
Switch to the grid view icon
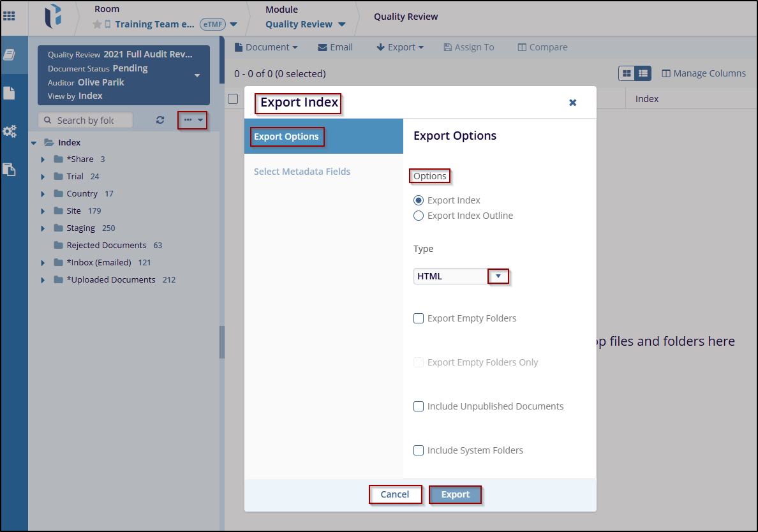point(627,73)
